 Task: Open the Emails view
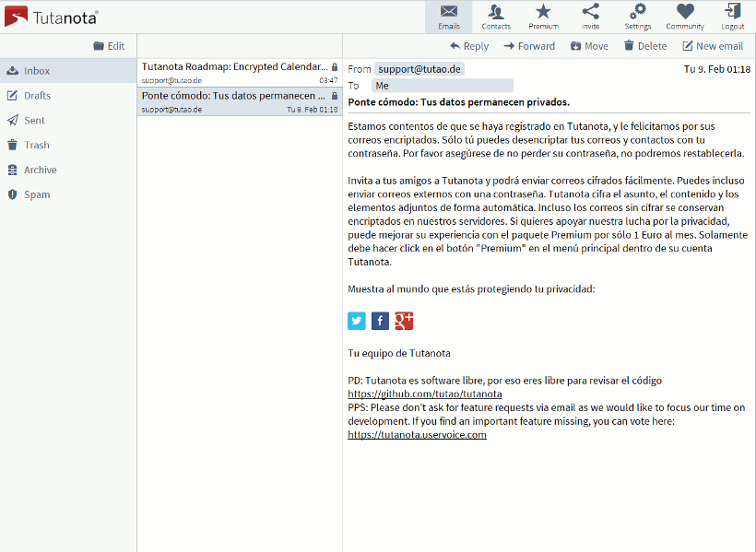pyautogui.click(x=449, y=16)
